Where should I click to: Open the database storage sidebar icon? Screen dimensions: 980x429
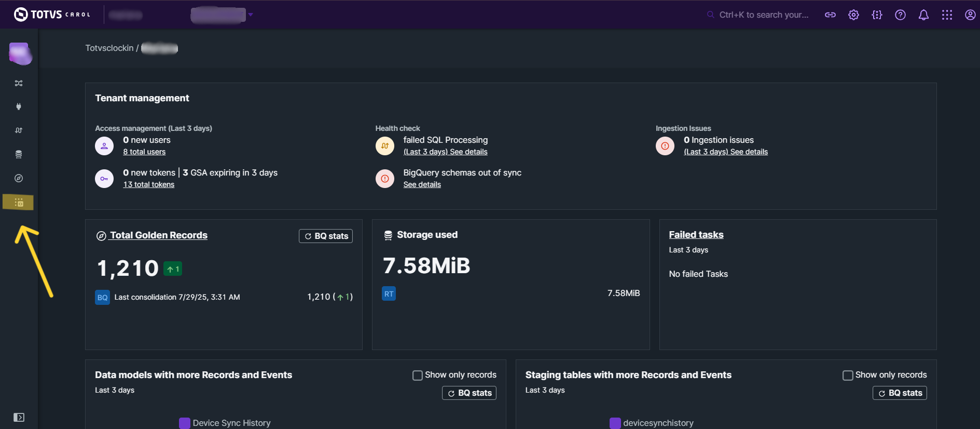[x=19, y=154]
